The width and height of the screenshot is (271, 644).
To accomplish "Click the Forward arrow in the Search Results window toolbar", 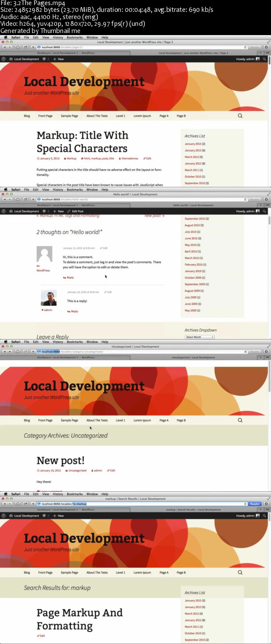I will click(x=10, y=504).
